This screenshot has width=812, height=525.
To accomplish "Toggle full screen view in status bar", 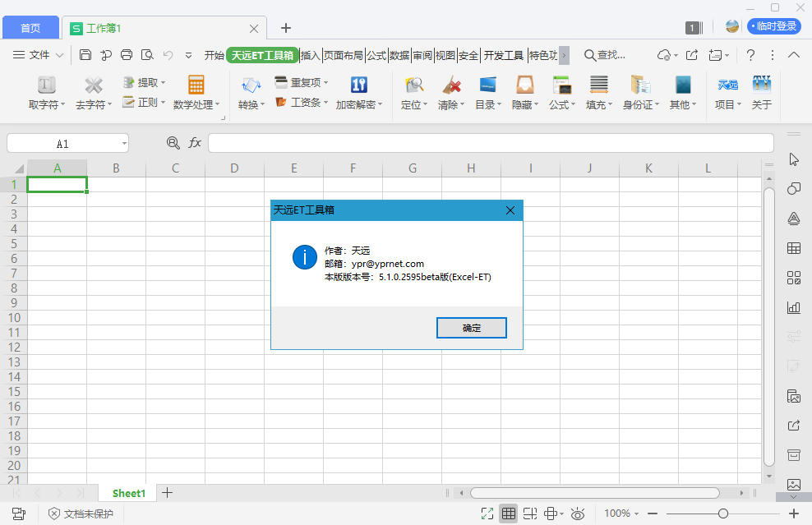I will tap(487, 513).
